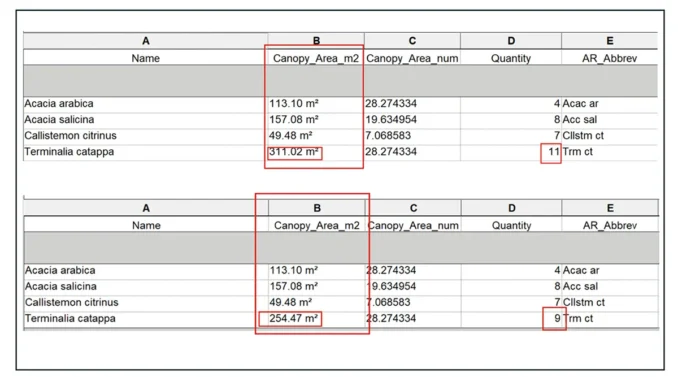Click quantity 8 in second table
The width and height of the screenshot is (678, 377).
(x=557, y=286)
